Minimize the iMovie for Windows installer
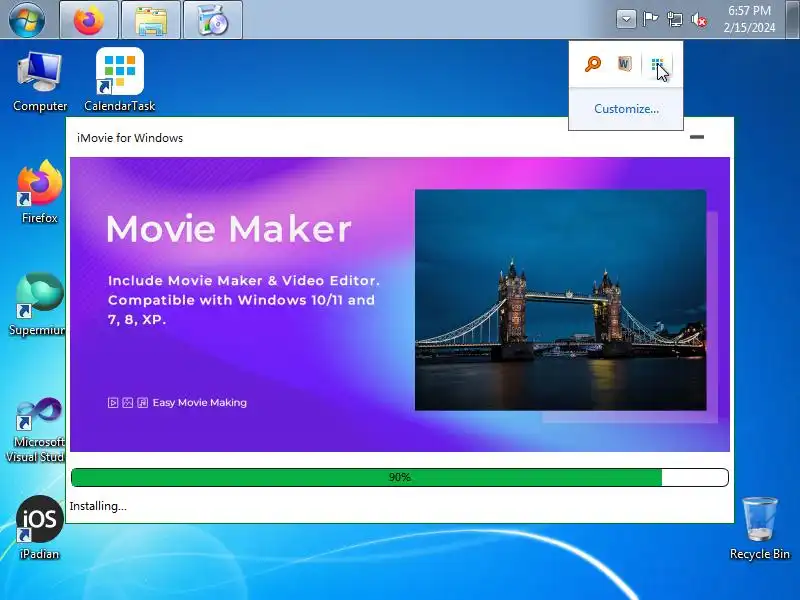Screen dimensions: 800x600 (x=697, y=137)
